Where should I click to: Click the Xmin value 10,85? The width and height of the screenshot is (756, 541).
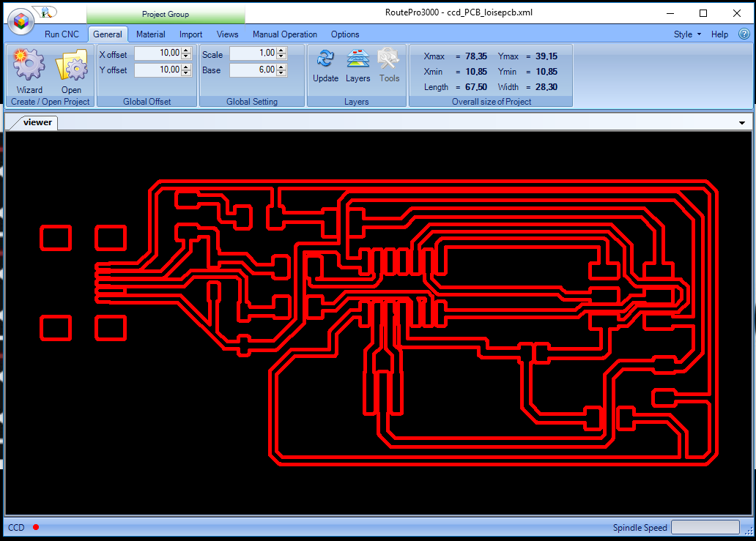476,72
